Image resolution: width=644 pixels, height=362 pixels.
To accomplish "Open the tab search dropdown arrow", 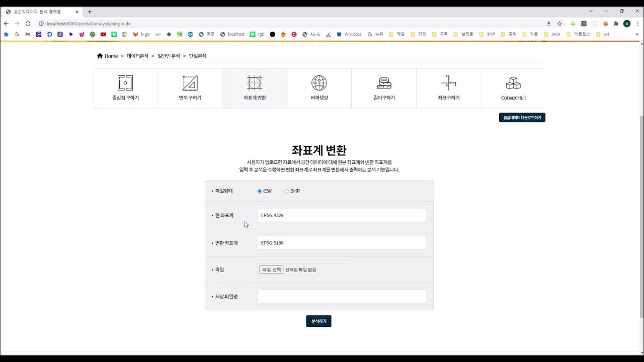I will point(591,11).
